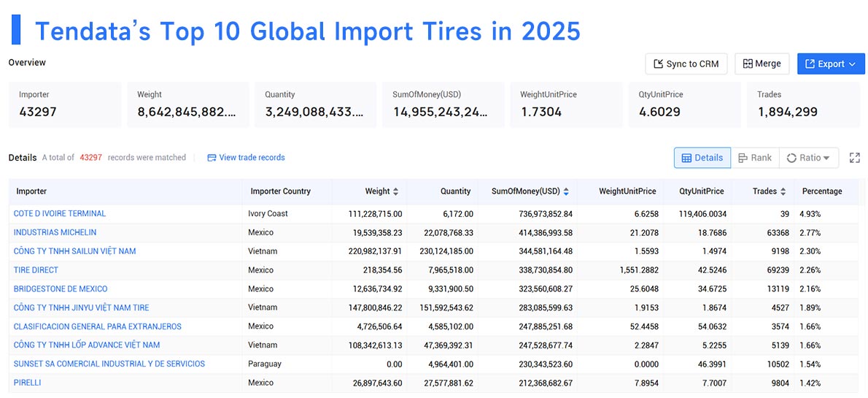
Task: Click the Sync to CRM button
Action: coord(686,64)
